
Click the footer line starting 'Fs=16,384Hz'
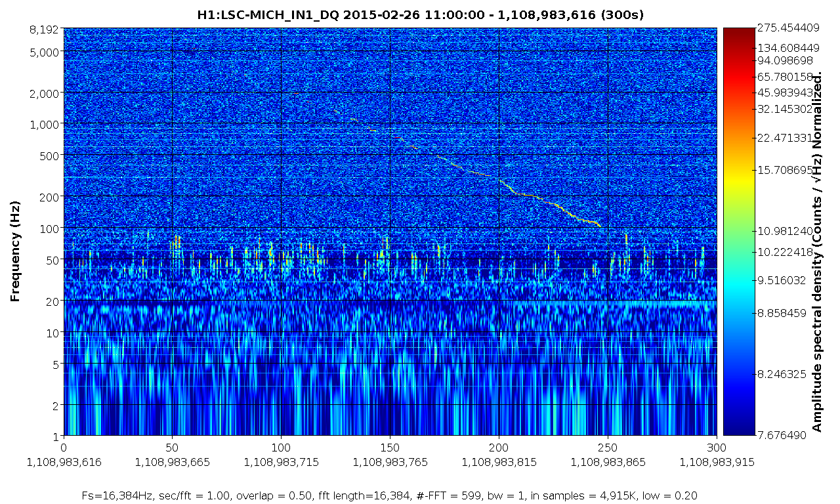(x=390, y=495)
